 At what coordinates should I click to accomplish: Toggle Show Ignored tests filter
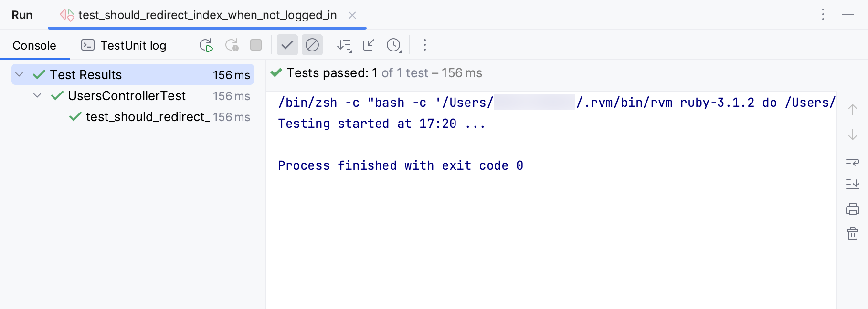click(312, 45)
